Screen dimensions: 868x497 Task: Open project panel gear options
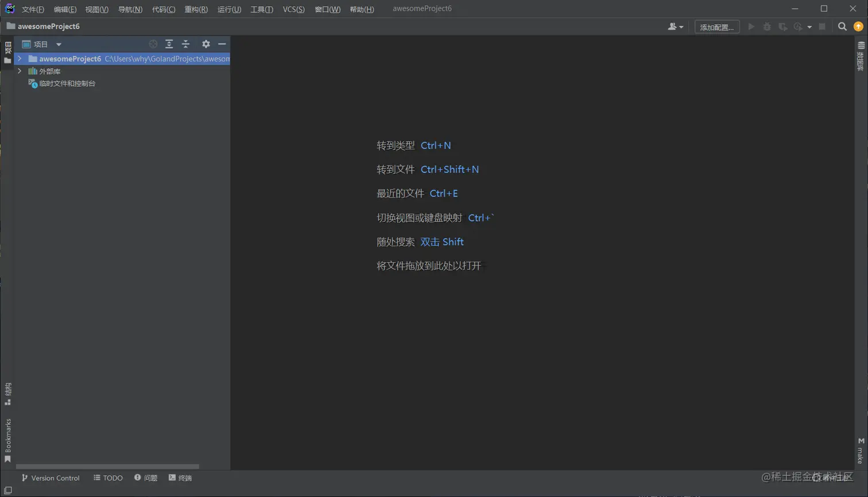206,44
